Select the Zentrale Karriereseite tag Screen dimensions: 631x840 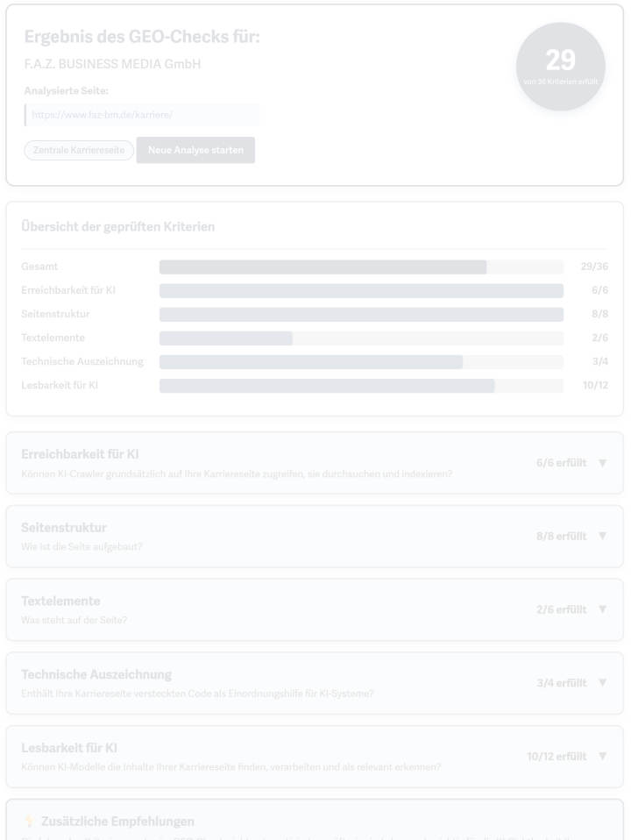click(79, 150)
